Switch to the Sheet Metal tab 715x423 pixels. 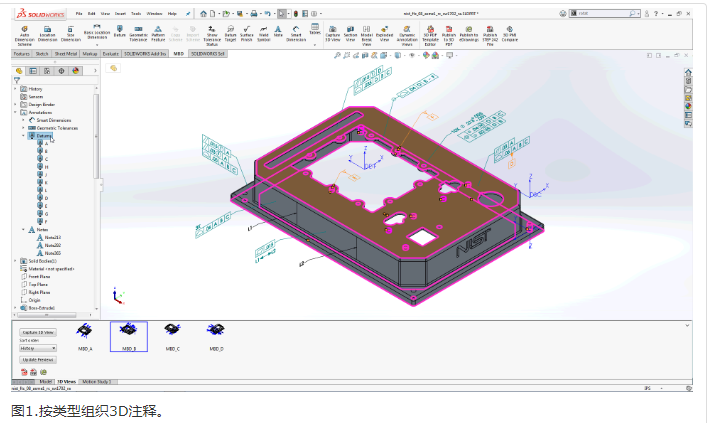click(66, 53)
